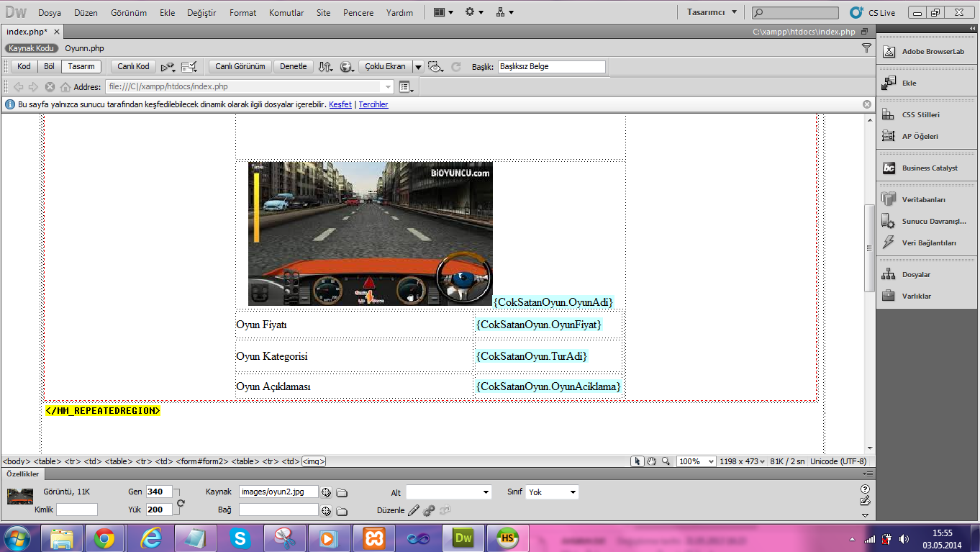The image size is (980, 552).
Task: Click the live view options icon beside address bar
Action: [x=406, y=87]
